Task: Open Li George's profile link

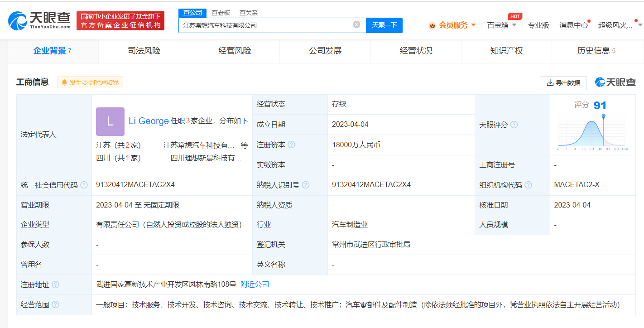Action: pyautogui.click(x=149, y=121)
